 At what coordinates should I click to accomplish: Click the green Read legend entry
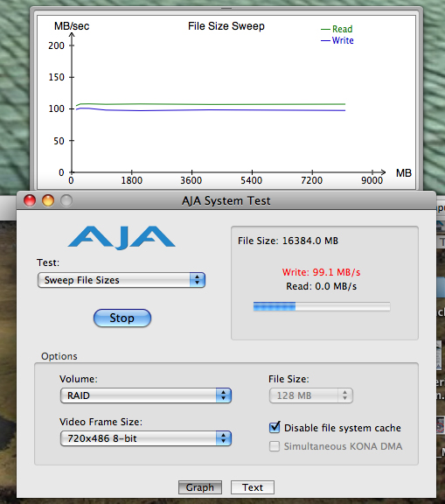(337, 29)
